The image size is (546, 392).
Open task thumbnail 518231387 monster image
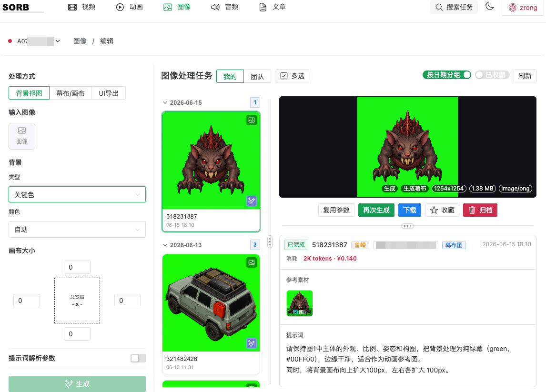pyautogui.click(x=211, y=161)
